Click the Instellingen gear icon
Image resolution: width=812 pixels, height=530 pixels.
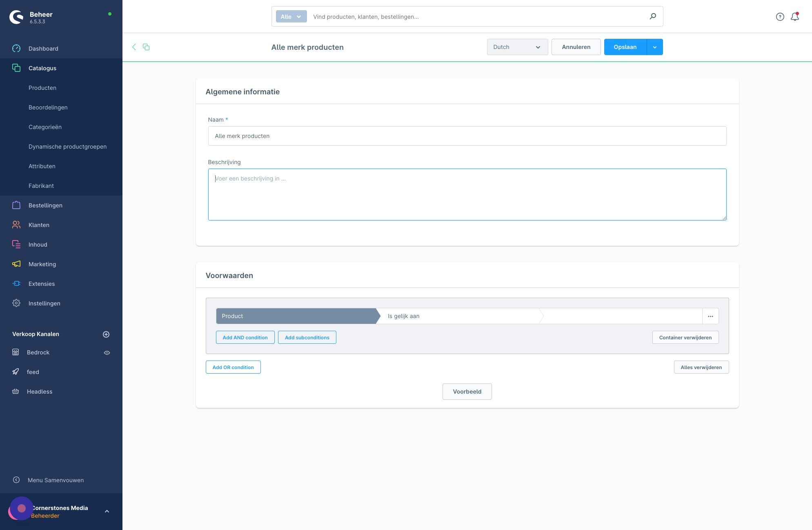click(x=16, y=303)
